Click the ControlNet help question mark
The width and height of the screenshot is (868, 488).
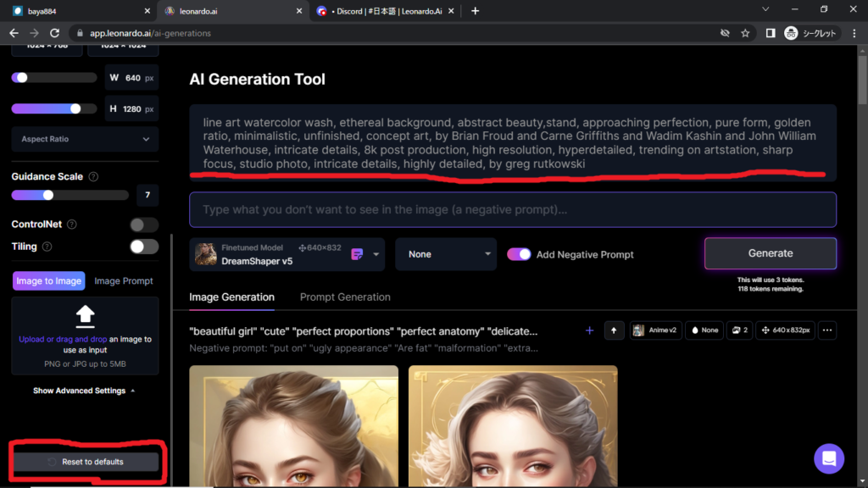point(72,225)
